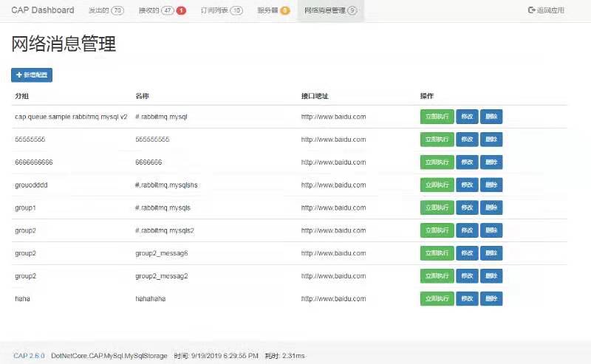Click 立即执行 for the group2_messag6 row
591x364 pixels.
[x=437, y=253]
